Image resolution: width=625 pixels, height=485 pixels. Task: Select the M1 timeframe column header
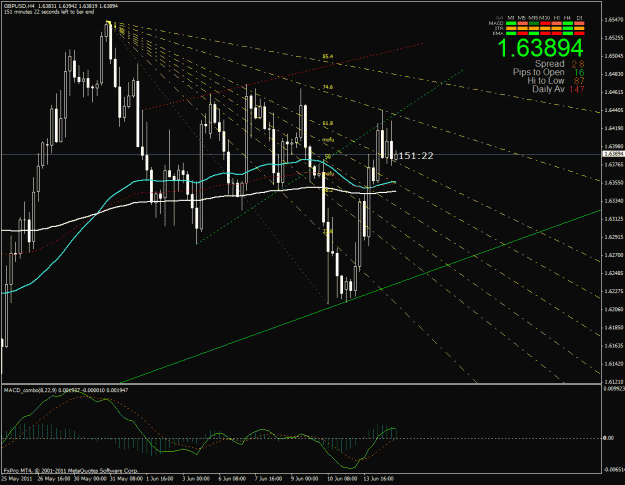click(x=511, y=18)
